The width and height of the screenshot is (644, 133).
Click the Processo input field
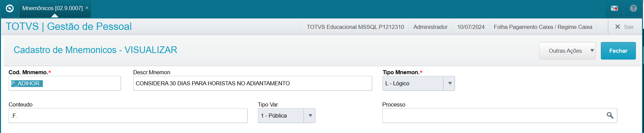[x=500, y=116]
